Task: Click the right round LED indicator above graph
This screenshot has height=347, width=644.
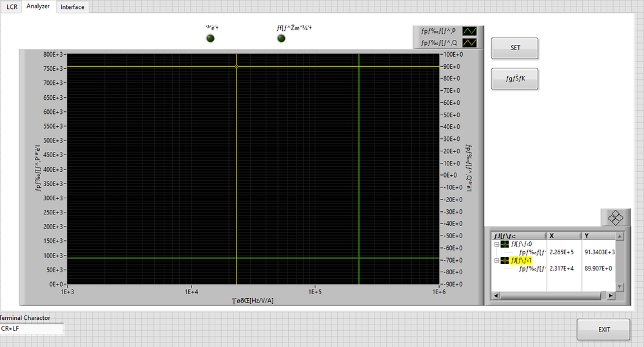Action: click(281, 39)
